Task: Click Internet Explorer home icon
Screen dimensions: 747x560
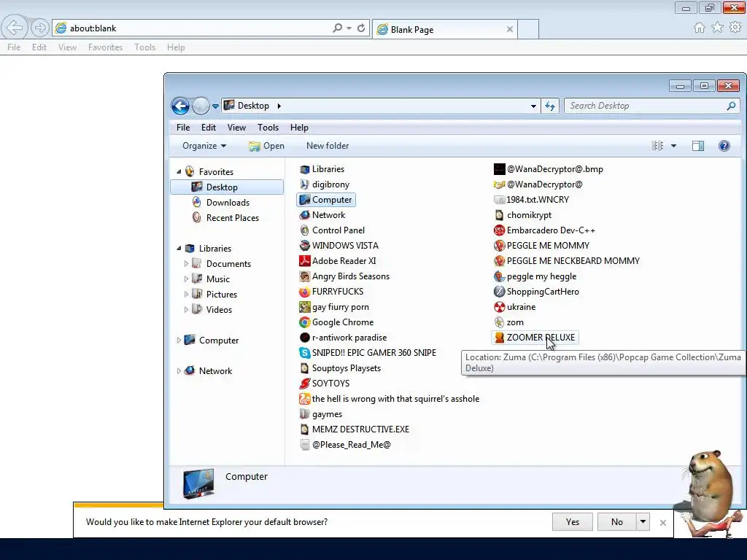Action: [700, 28]
